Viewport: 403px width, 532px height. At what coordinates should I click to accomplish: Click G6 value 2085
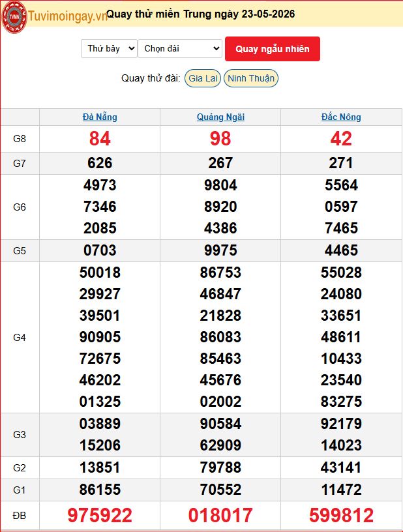pos(100,228)
